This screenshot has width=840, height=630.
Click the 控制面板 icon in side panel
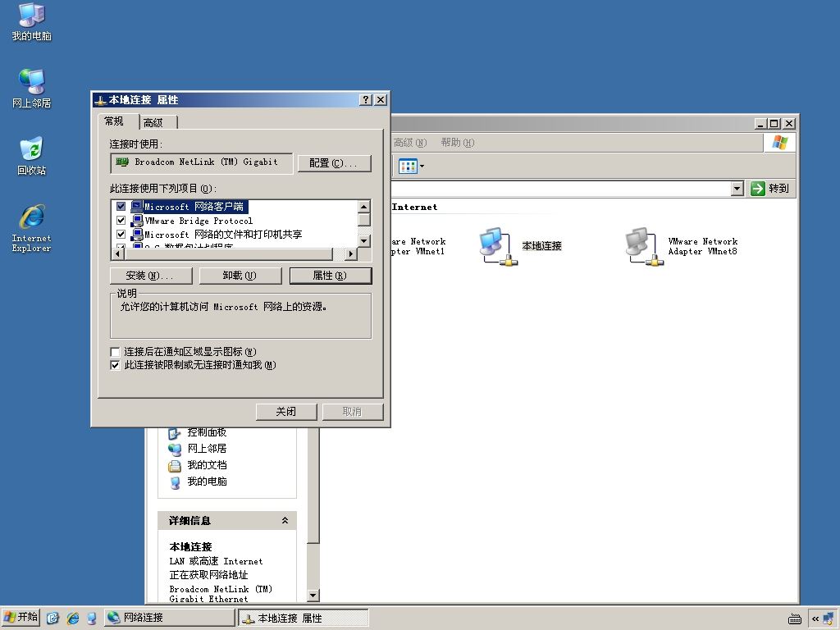(x=175, y=433)
